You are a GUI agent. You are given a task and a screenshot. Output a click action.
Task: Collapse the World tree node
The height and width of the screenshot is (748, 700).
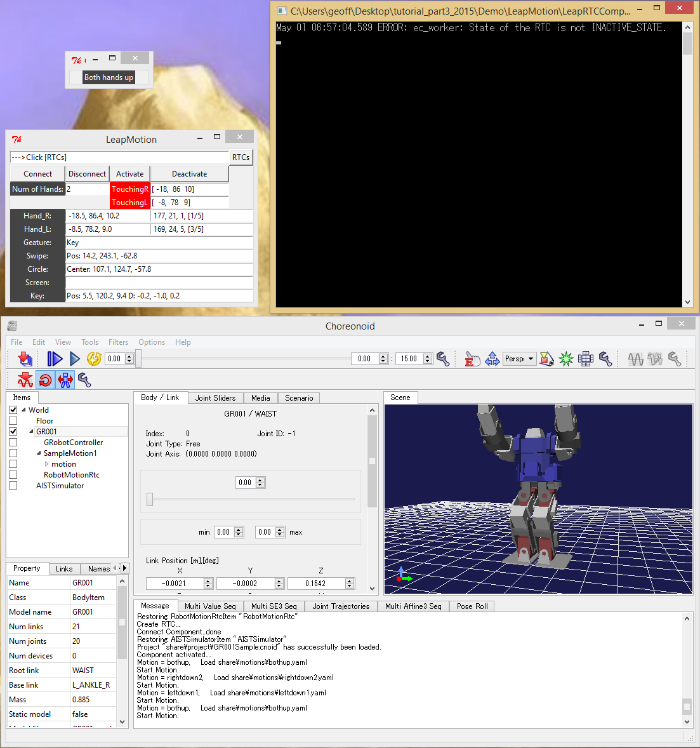(x=23, y=410)
